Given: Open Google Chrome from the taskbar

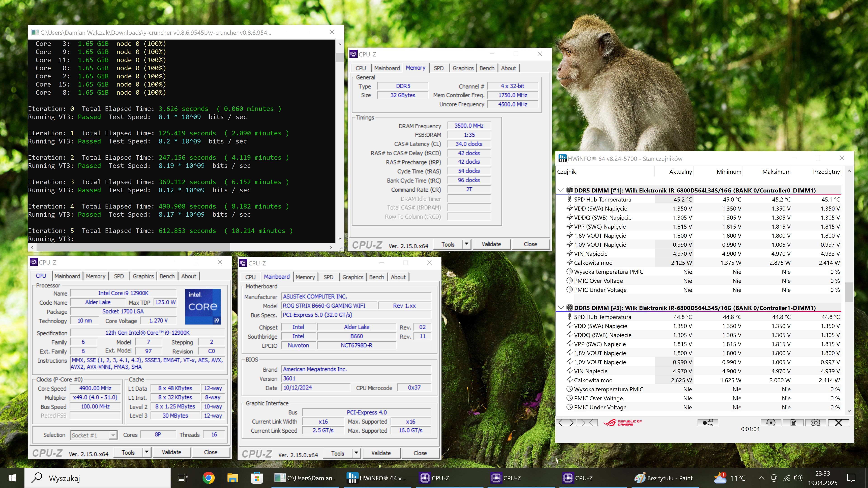Looking at the screenshot, I should (x=208, y=478).
